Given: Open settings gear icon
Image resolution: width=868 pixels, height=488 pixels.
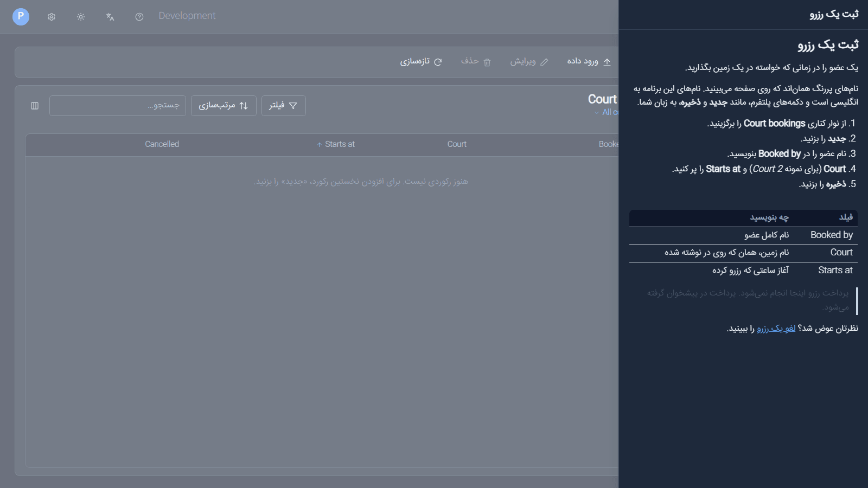Looking at the screenshot, I should (52, 17).
